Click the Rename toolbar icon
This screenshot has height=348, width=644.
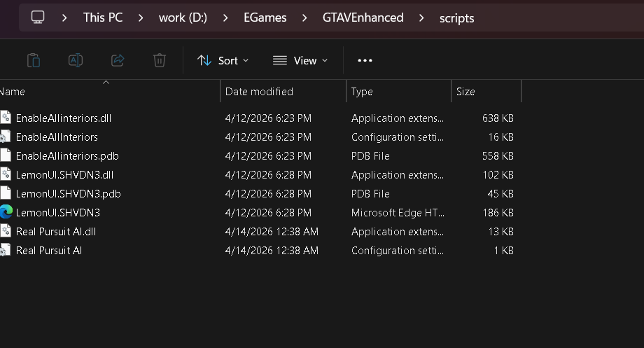coord(76,60)
